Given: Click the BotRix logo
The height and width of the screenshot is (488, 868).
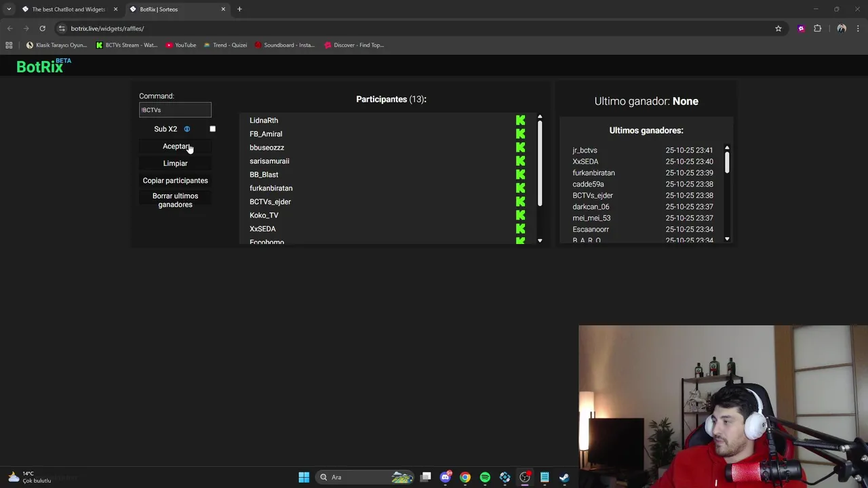Looking at the screenshot, I should tap(43, 66).
